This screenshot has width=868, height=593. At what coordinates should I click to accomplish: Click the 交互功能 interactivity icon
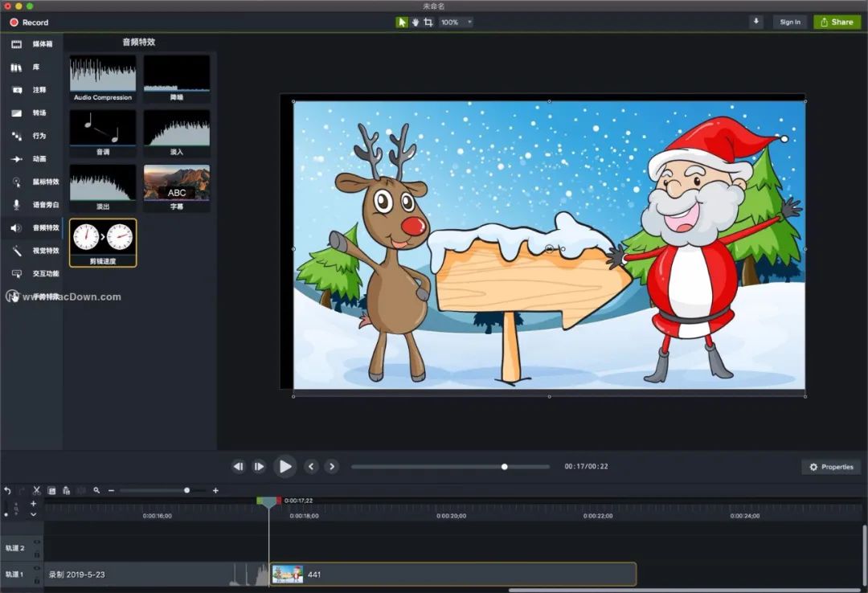coord(17,273)
